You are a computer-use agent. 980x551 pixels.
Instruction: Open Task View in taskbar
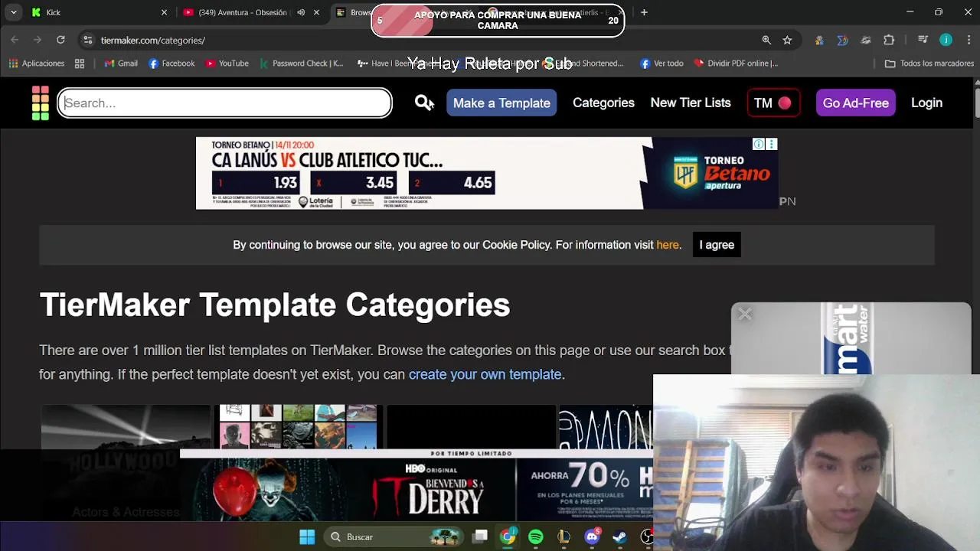click(x=480, y=537)
